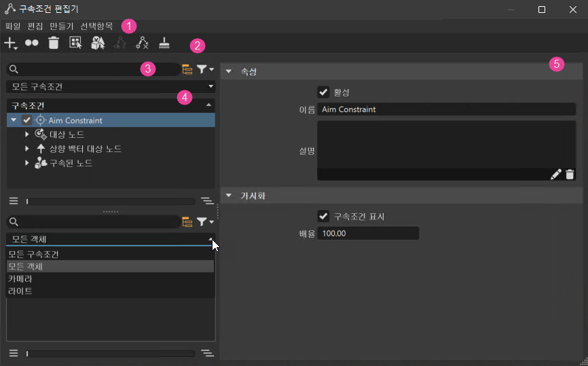Image resolution: width=588 pixels, height=366 pixels.
Task: Click the constraint editor title bar app icon
Action: coord(10,9)
